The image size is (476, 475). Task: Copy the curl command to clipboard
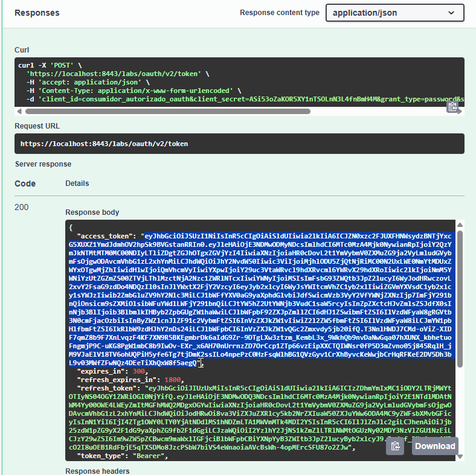pyautogui.click(x=452, y=106)
